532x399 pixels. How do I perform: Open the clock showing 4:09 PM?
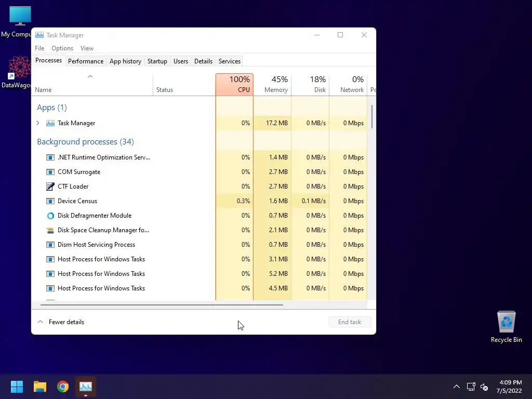[x=510, y=387]
